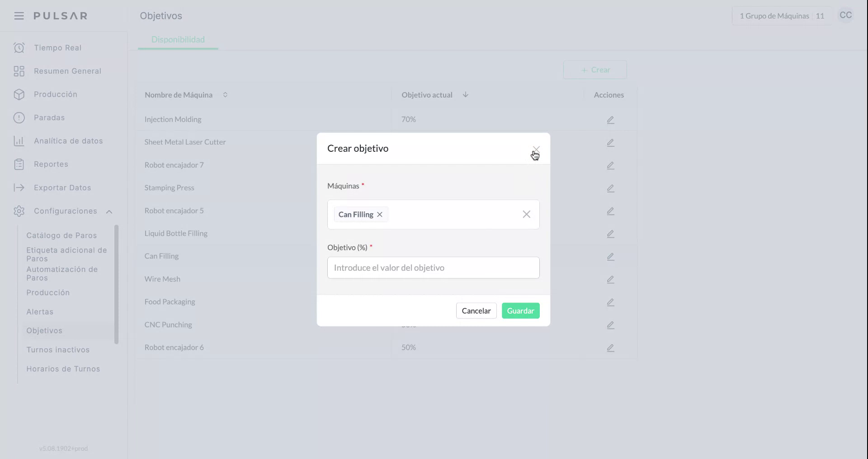Click the Producción cube icon

tap(19, 94)
